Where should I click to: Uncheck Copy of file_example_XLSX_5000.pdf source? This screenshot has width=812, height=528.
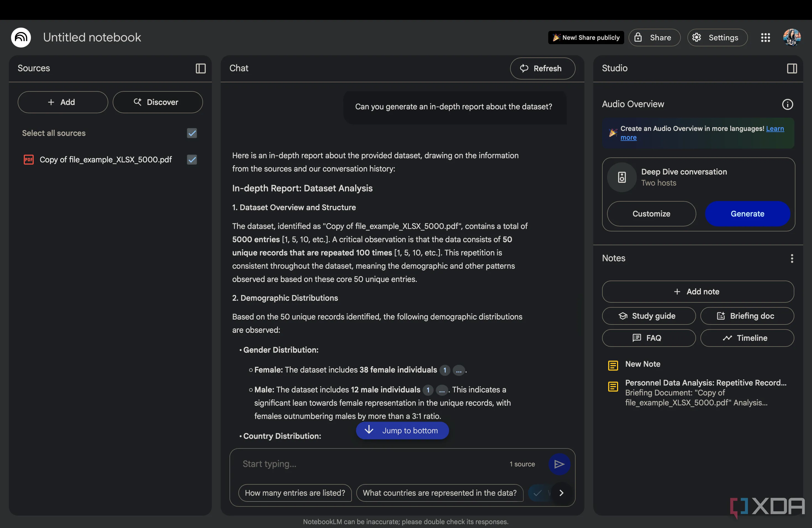tap(192, 160)
